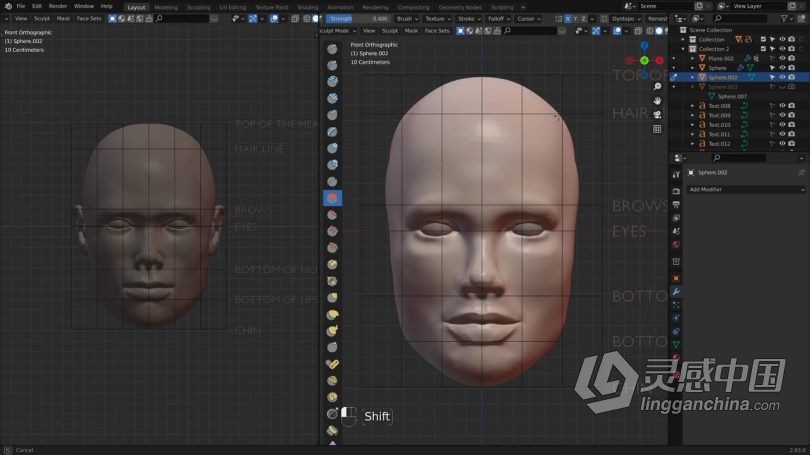The image size is (810, 455).
Task: Toggle Y symmetry axis button
Action: click(x=575, y=19)
